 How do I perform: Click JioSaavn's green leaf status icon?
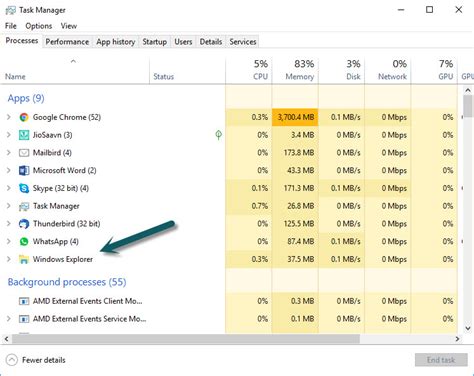coord(218,135)
